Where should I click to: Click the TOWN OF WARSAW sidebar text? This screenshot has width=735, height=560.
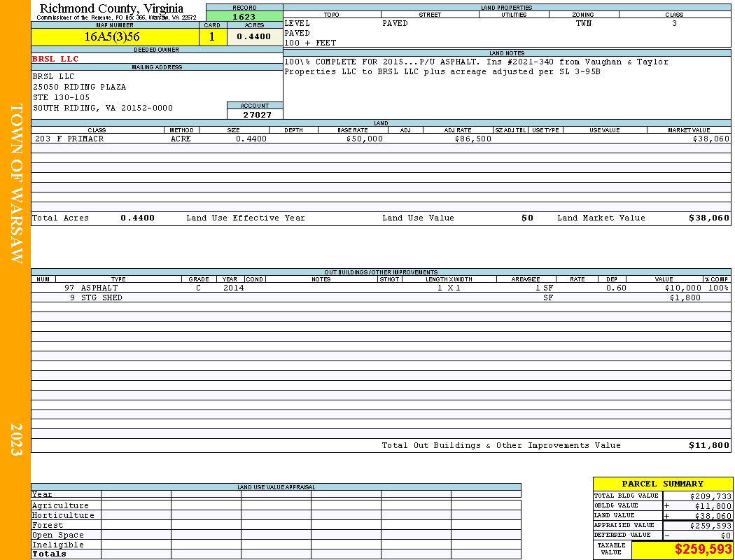pos(16,183)
